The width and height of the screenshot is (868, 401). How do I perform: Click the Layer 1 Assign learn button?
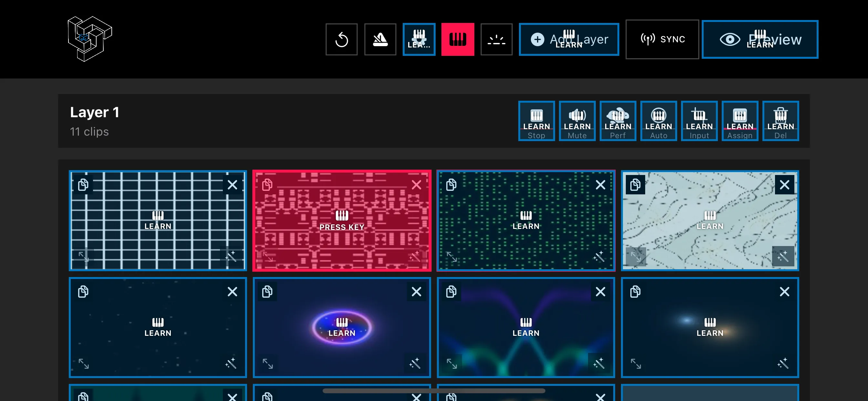coord(739,121)
